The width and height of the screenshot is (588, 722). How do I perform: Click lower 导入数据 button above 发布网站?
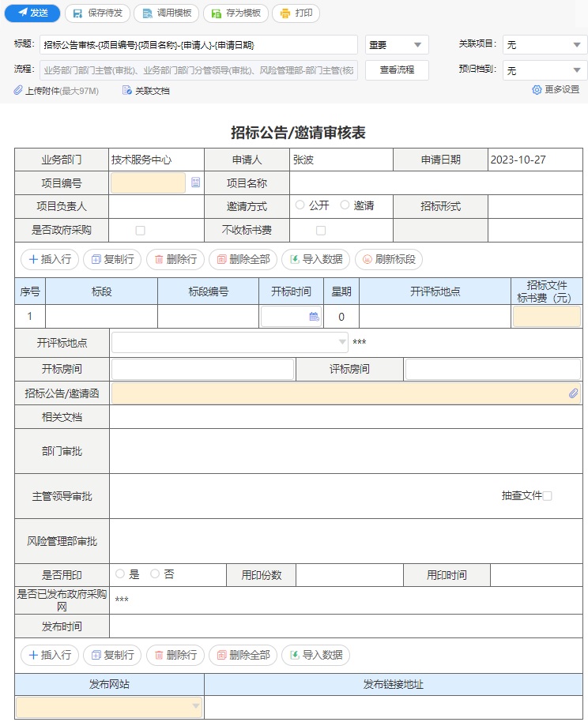(315, 655)
